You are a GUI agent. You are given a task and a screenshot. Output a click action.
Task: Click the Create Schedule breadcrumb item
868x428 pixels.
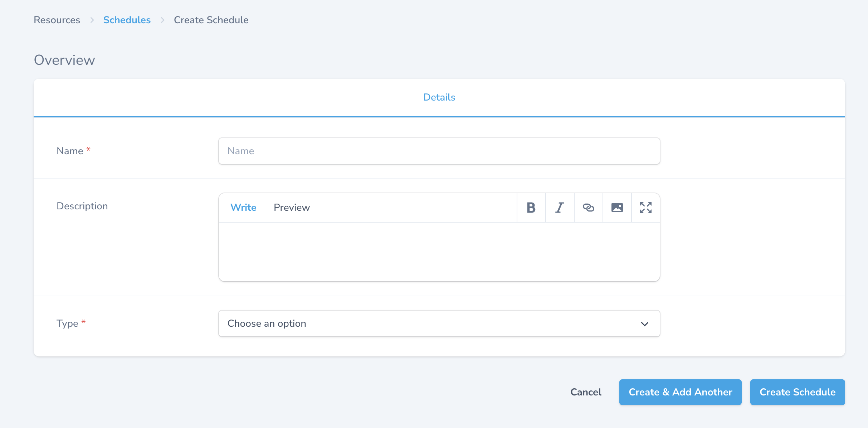(211, 20)
